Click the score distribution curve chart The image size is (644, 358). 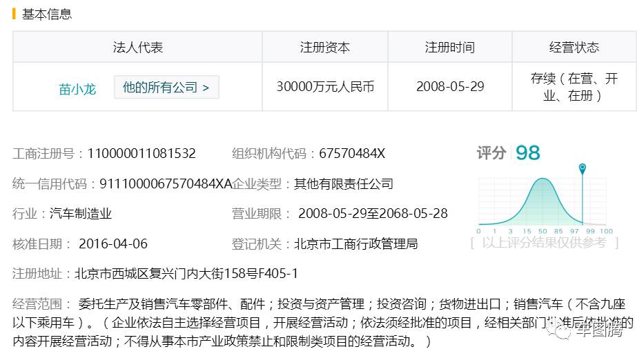(x=543, y=201)
